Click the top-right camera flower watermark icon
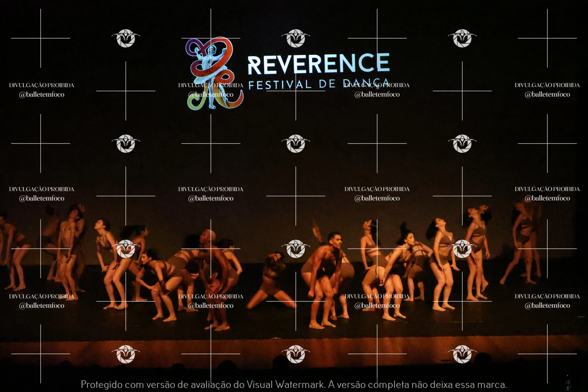Image resolution: width=588 pixels, height=392 pixels. point(462,38)
